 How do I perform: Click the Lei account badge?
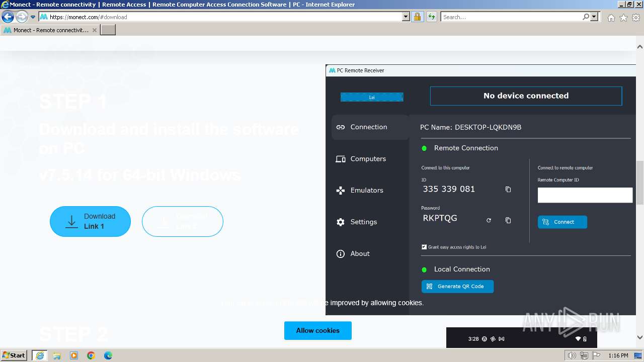(372, 97)
